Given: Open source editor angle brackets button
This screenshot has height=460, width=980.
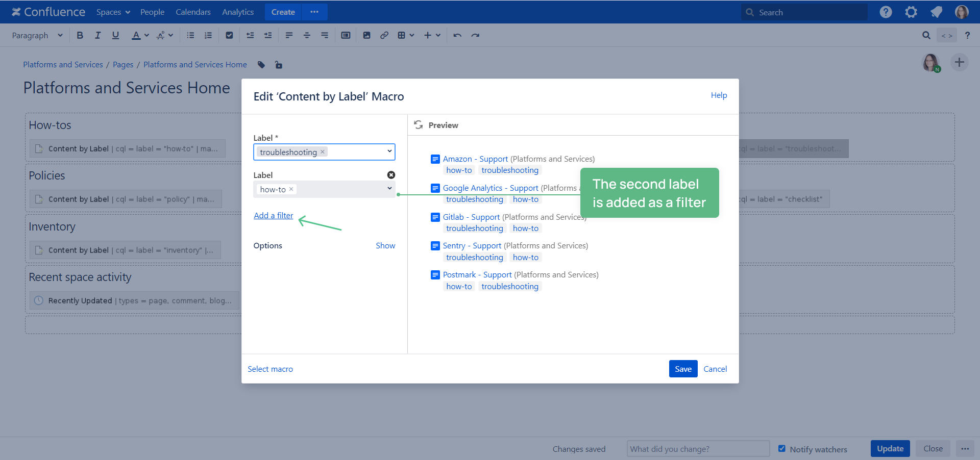Looking at the screenshot, I should pos(947,35).
